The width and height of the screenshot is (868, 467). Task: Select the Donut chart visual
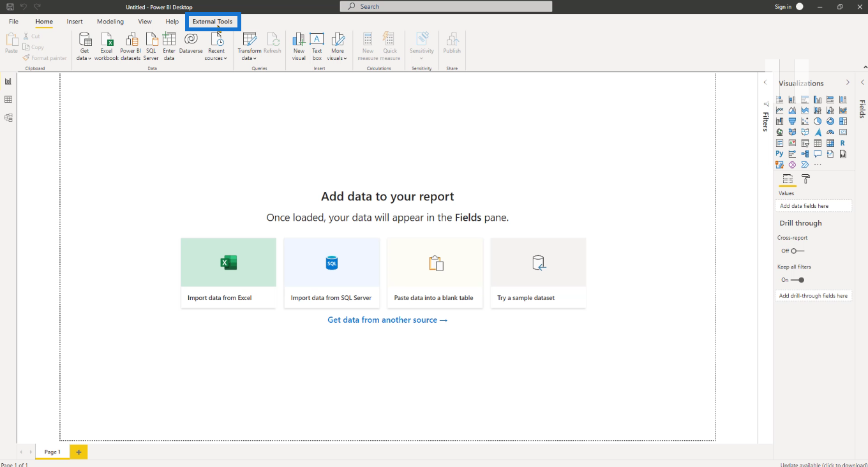830,121
